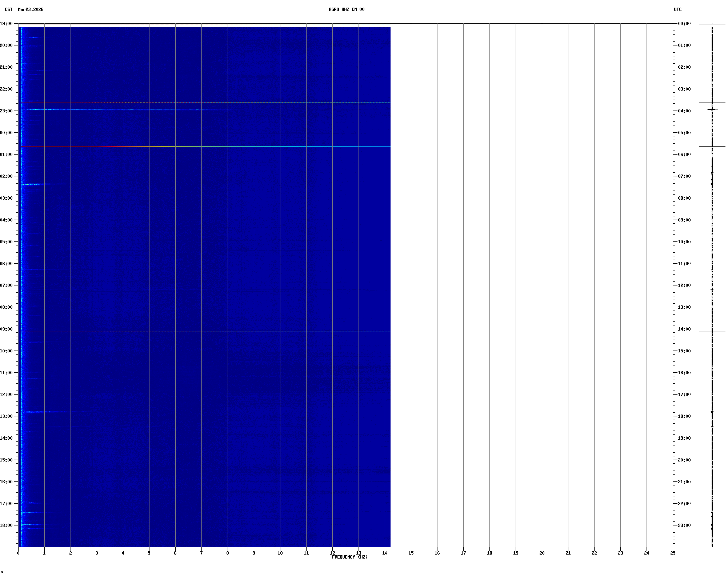The width and height of the screenshot is (728, 576).
Task: Click the CST timezone label
Action: click(x=8, y=9)
